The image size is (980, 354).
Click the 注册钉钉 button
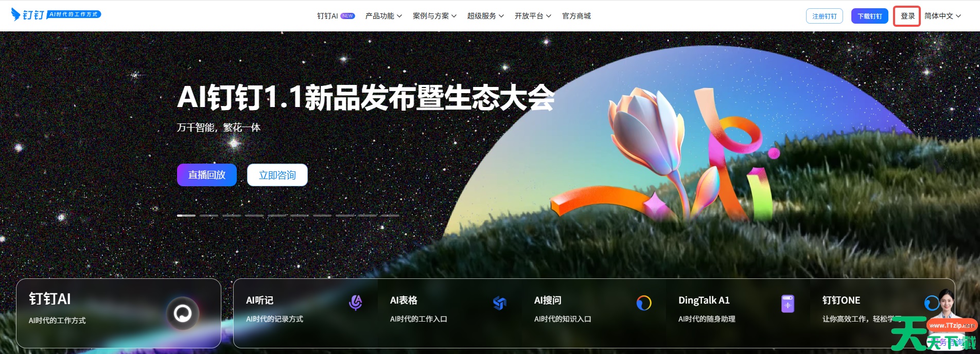click(825, 16)
